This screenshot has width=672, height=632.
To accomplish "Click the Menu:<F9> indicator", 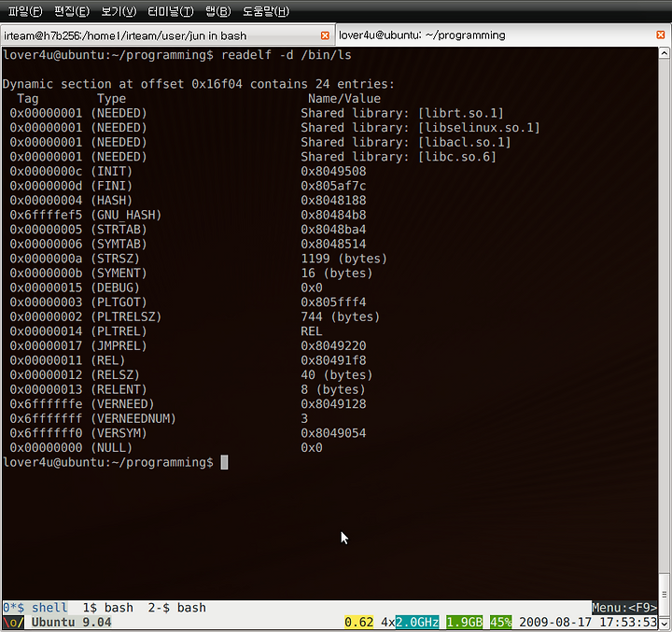I will click(624, 608).
